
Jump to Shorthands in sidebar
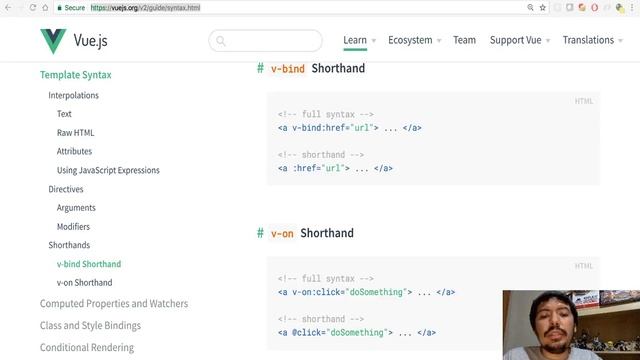pos(69,245)
